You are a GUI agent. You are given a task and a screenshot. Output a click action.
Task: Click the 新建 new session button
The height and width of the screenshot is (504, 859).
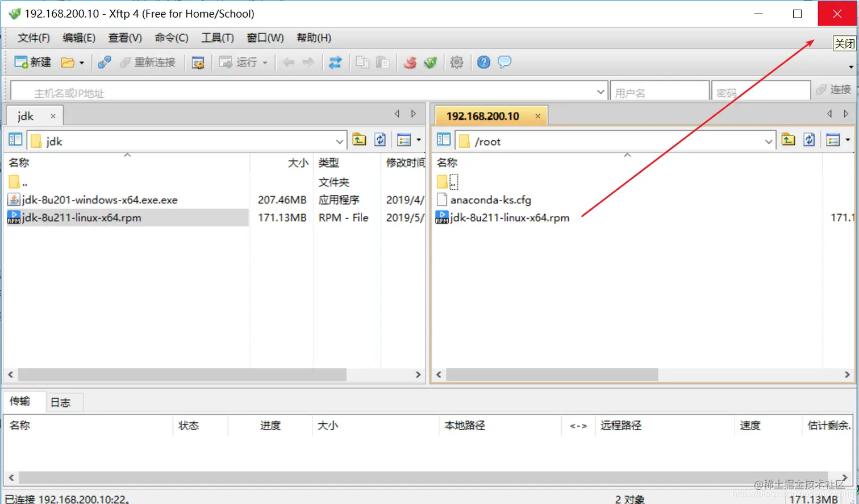[33, 62]
